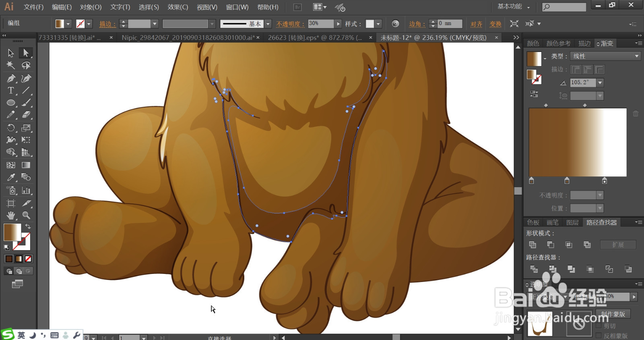Viewport: 644px width, 340px height.
Task: Select the Type tool
Action: tap(11, 91)
